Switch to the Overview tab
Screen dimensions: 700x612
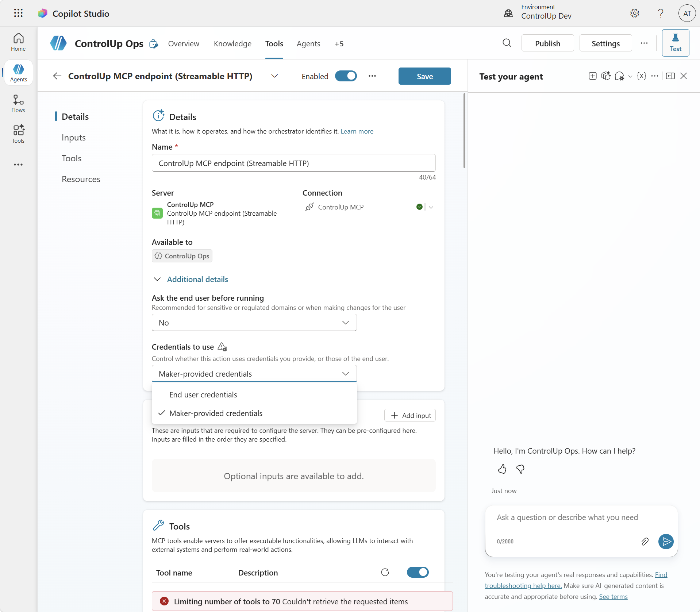(184, 44)
